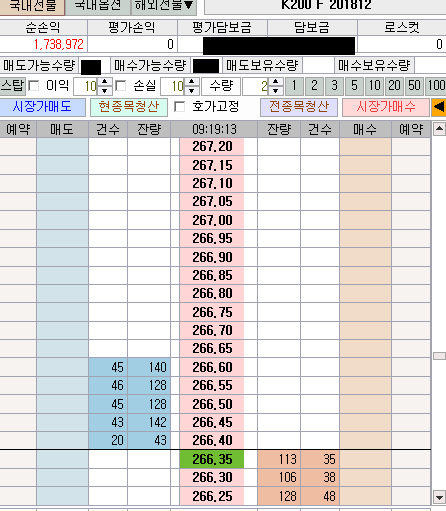The width and height of the screenshot is (446, 511).
Task: Open the 해외선물 dropdown tab
Action: tap(164, 6)
